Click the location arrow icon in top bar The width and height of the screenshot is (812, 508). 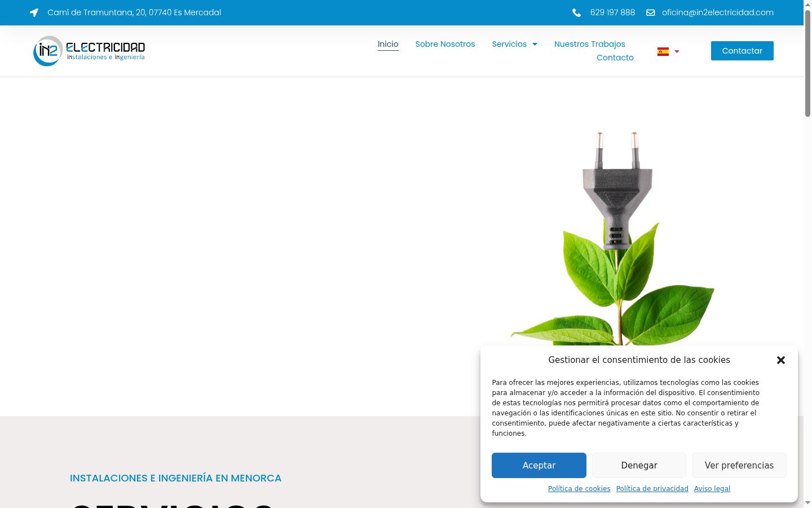34,12
